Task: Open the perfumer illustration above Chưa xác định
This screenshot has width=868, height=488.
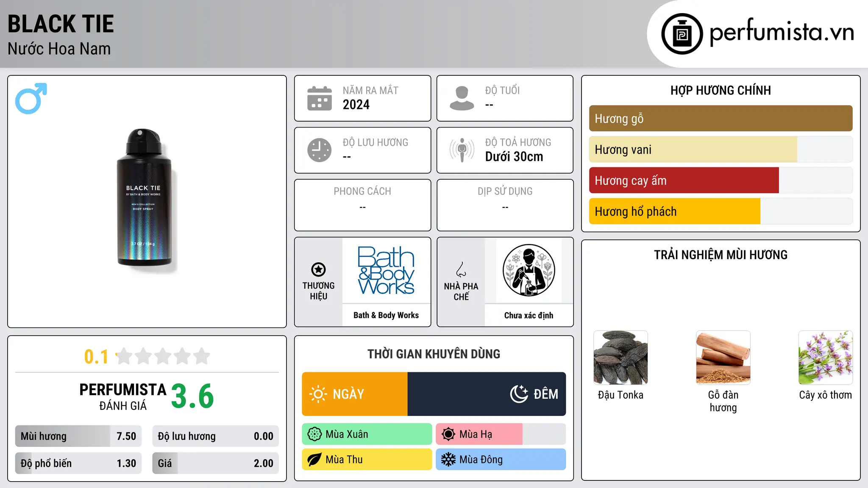Action: coord(529,270)
